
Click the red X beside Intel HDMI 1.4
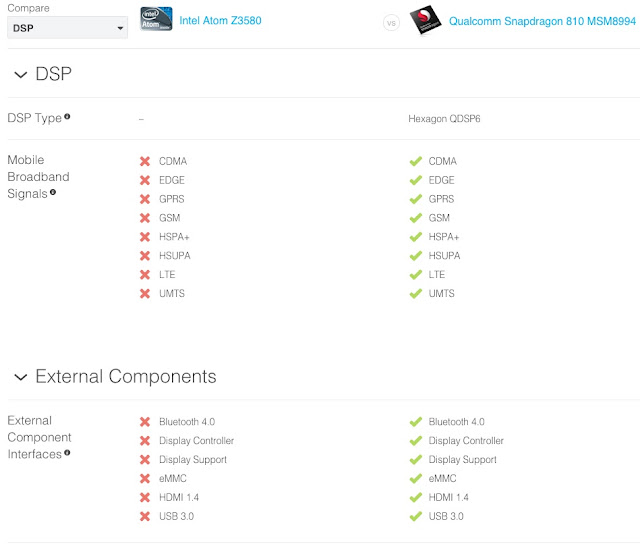[145, 497]
